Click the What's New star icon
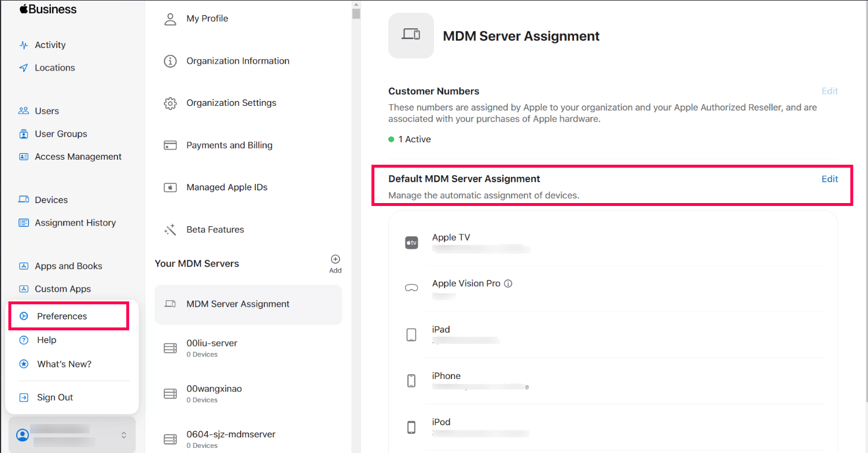 (x=24, y=364)
